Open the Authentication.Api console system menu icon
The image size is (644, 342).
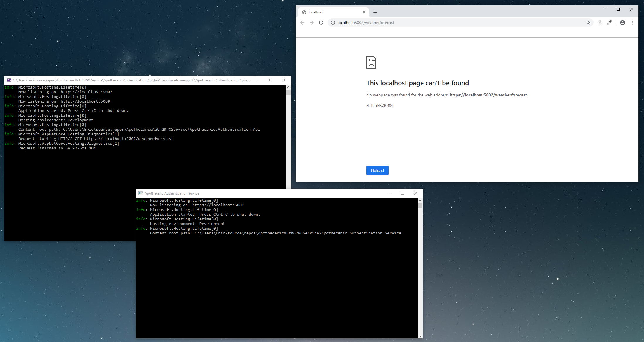coord(9,80)
